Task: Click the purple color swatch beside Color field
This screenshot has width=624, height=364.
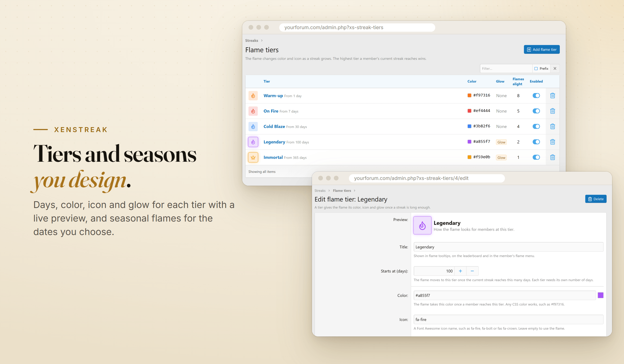Action: (x=600, y=295)
